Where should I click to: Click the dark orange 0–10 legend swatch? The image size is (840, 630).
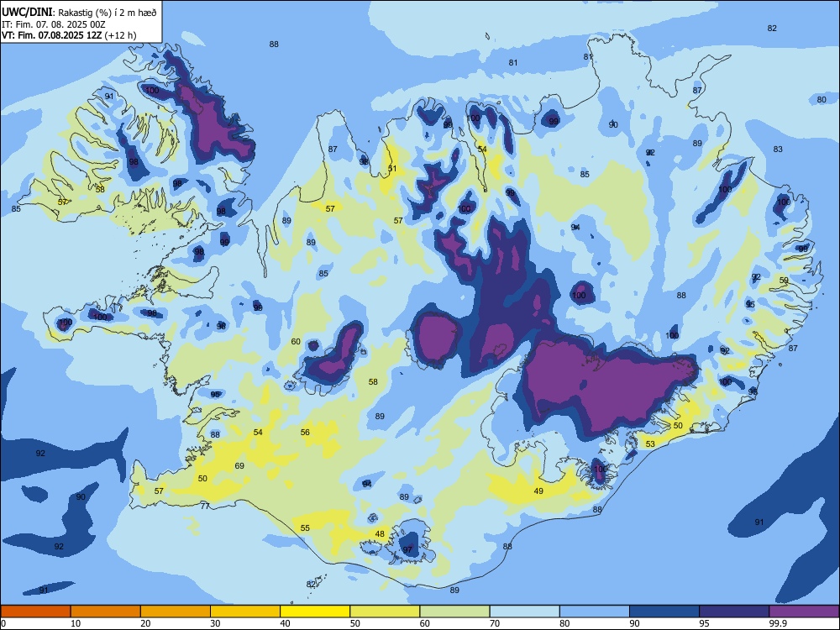click(35, 612)
